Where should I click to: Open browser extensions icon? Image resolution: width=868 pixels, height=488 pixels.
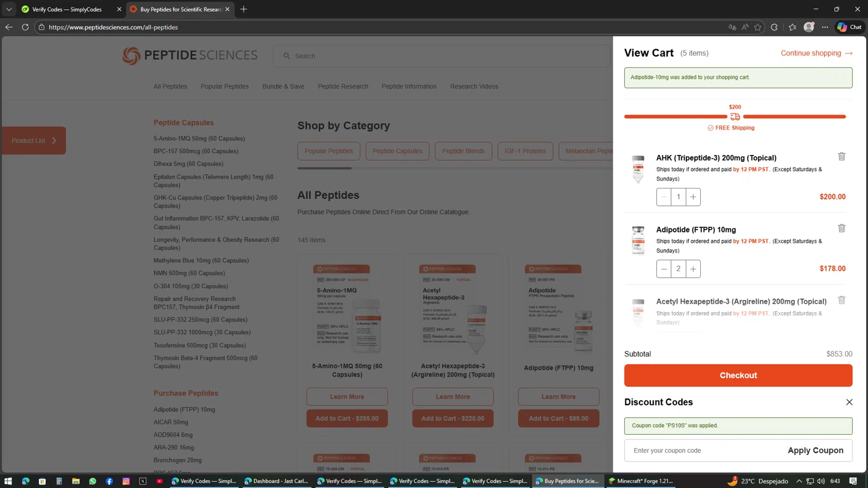[774, 27]
